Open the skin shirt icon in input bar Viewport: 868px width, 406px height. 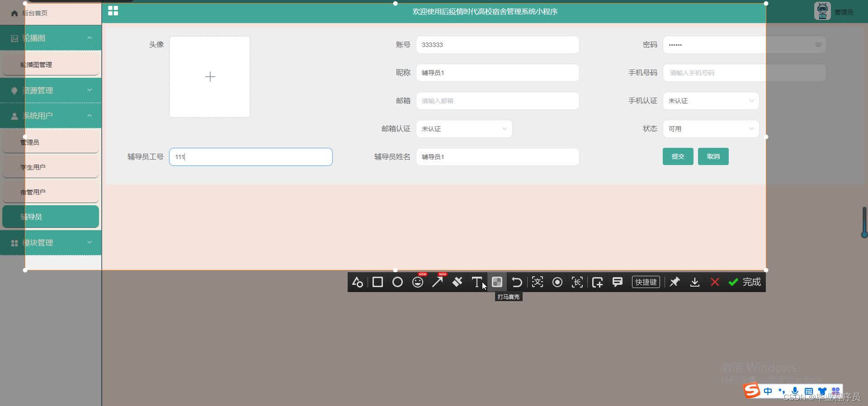[x=822, y=391]
